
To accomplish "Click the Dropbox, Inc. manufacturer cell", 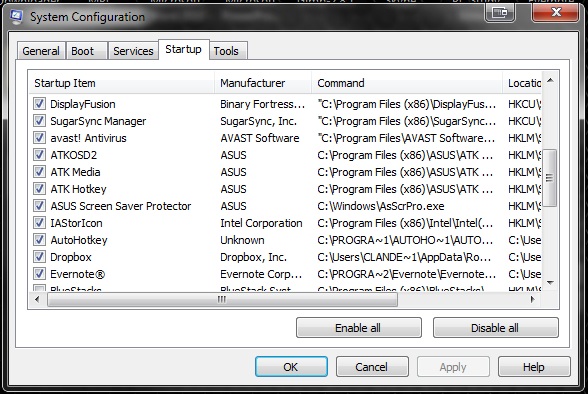I will point(254,257).
